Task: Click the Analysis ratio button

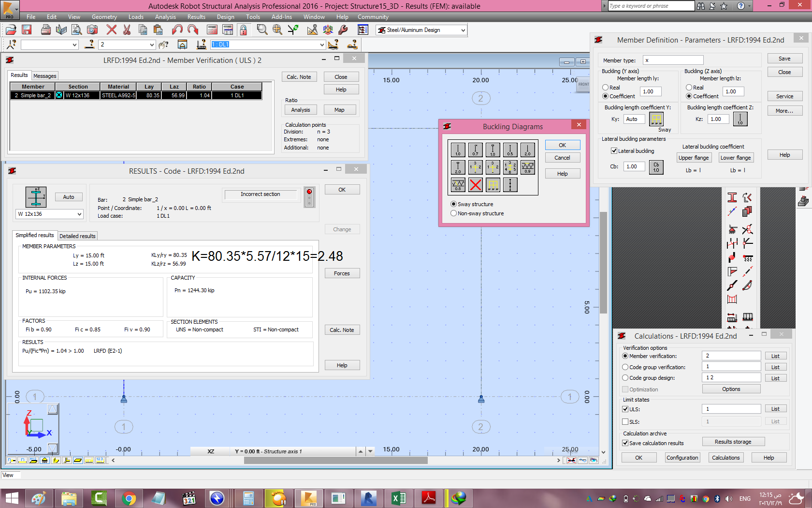Action: (301, 110)
